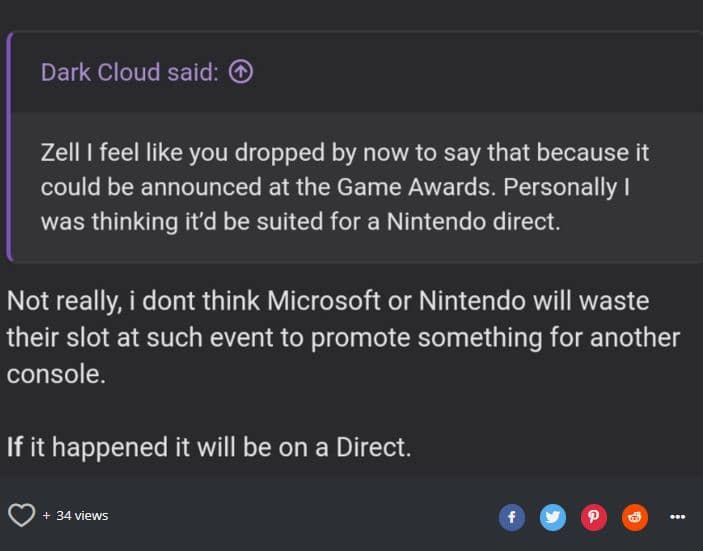Pin the post to Pinterest

pos(594,517)
